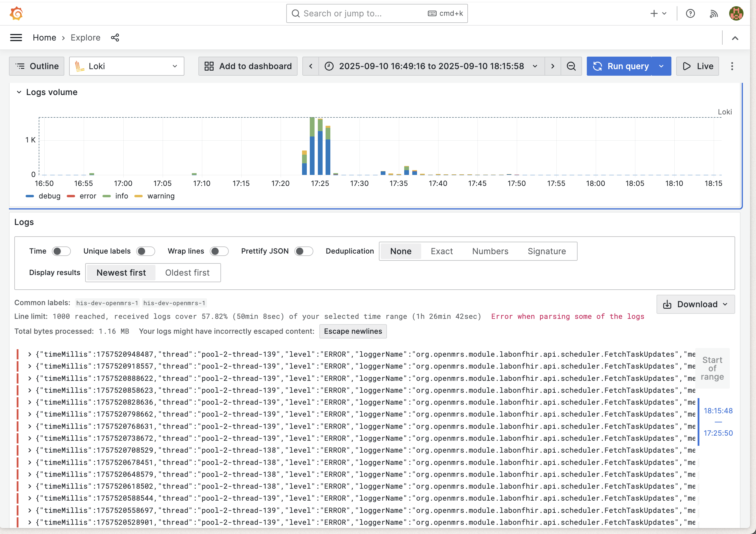Click the tallest bar near 17:25
756x534 pixels.
[312, 146]
